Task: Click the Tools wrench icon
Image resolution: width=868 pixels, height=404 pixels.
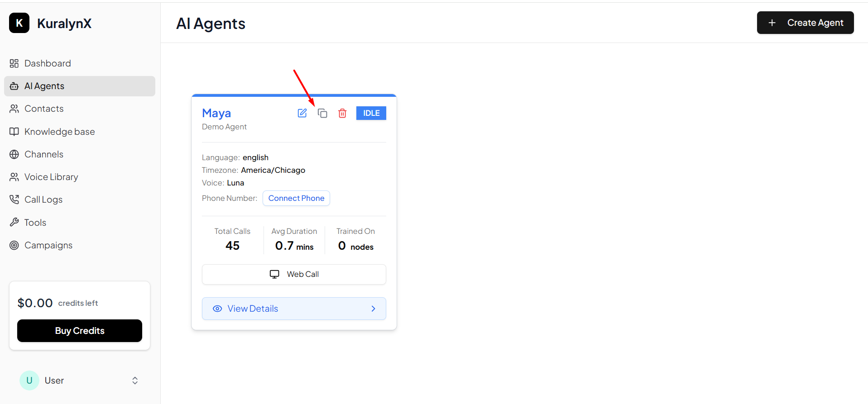Action: [x=14, y=222]
